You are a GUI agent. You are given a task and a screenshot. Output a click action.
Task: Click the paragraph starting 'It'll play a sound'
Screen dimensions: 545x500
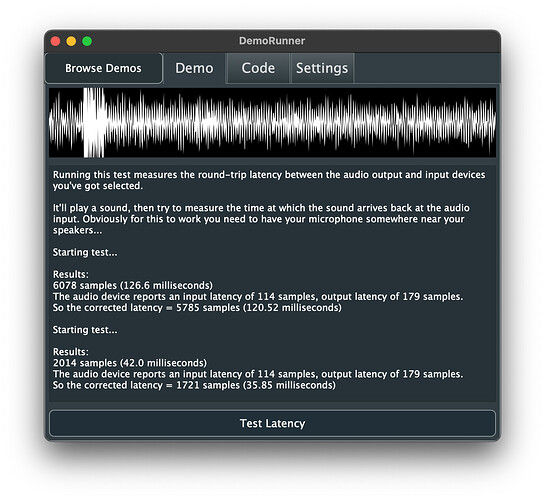tap(261, 219)
